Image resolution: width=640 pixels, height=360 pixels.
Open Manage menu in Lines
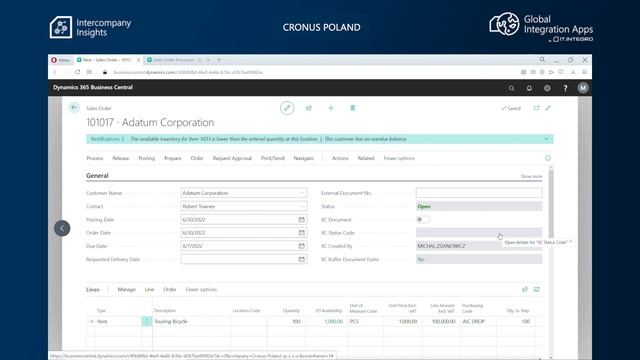[x=127, y=289]
